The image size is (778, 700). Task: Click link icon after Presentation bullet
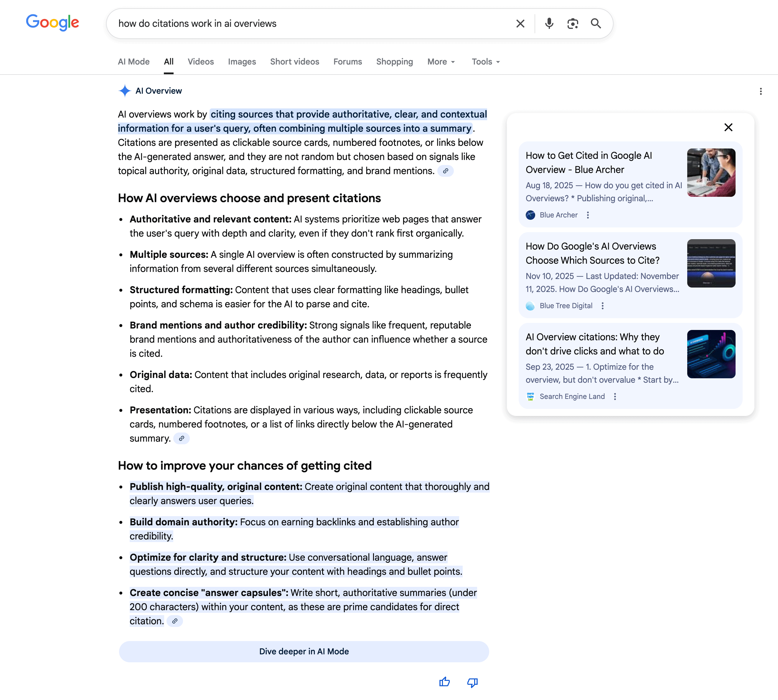pyautogui.click(x=181, y=438)
